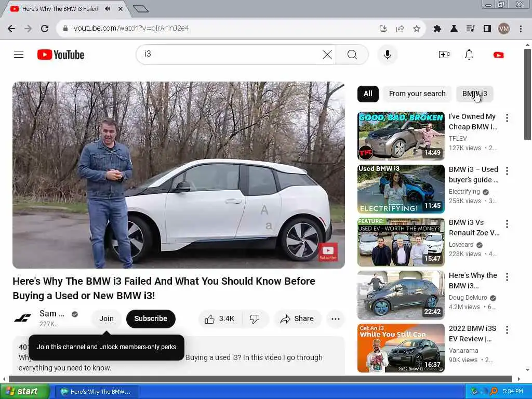Open more actions ellipsis below video
The height and width of the screenshot is (399, 532).
[335, 318]
